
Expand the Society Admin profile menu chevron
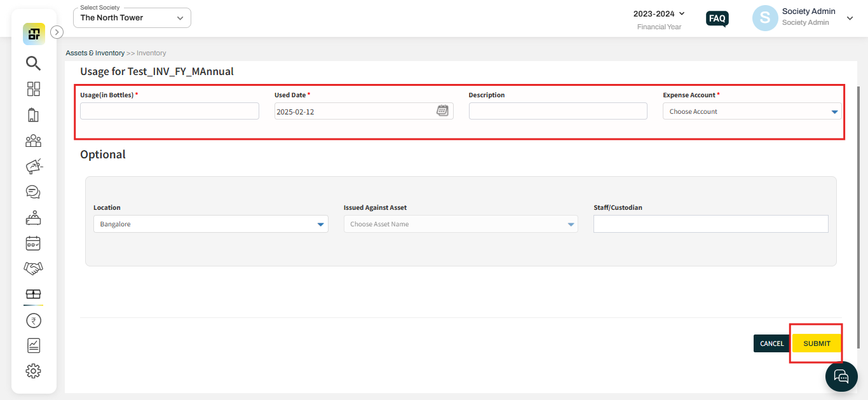click(x=850, y=18)
